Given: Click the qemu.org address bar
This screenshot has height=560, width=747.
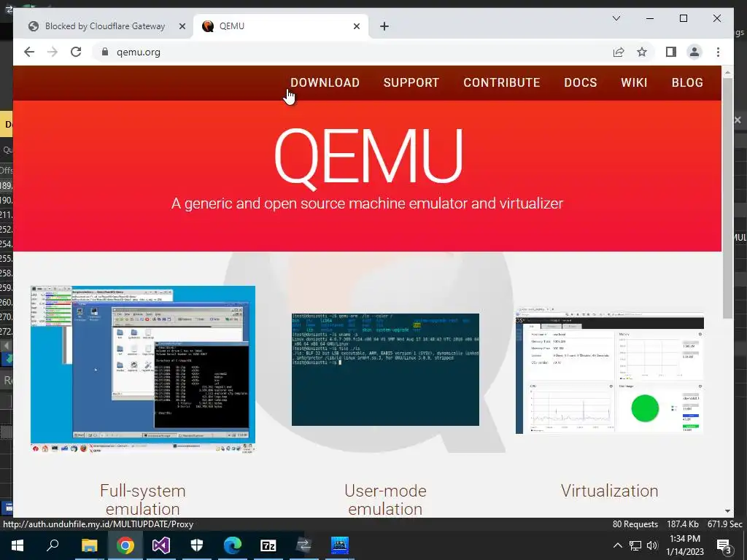Looking at the screenshot, I should click(x=352, y=52).
